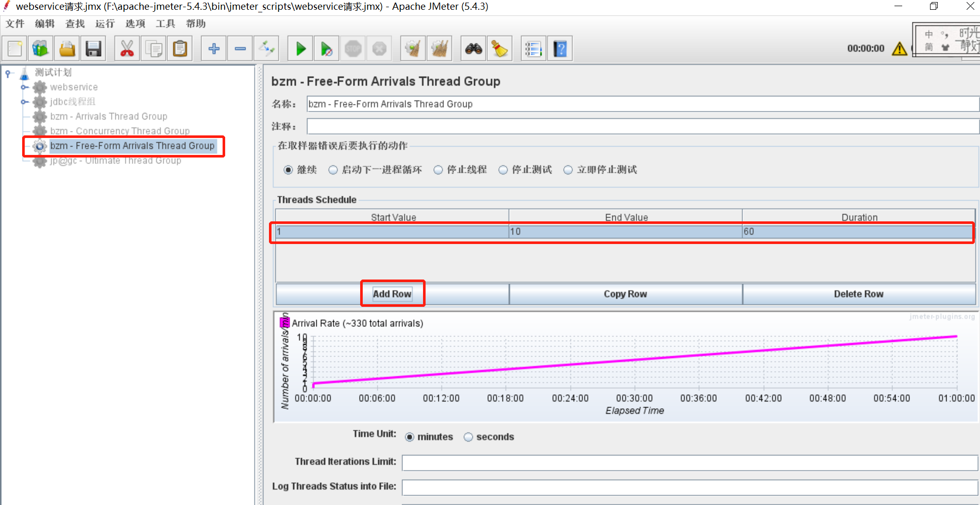Select the 停止线程 radio option
The image size is (980, 505).
tap(438, 170)
